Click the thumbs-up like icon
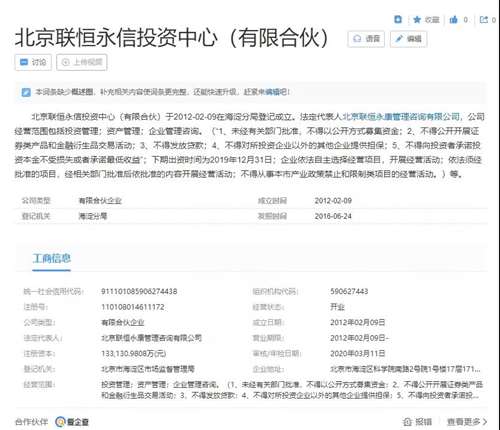Image resolution: width=500 pixels, height=430 pixels. 453,20
